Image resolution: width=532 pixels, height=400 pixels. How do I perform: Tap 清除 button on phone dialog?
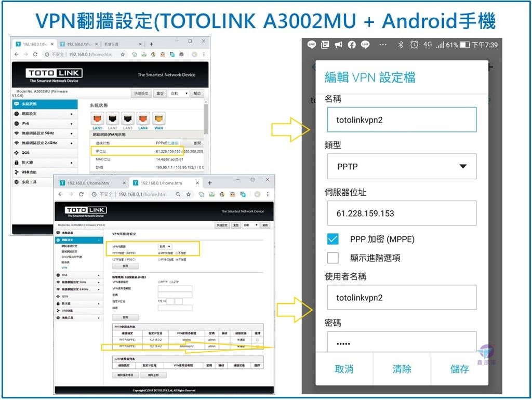402,369
